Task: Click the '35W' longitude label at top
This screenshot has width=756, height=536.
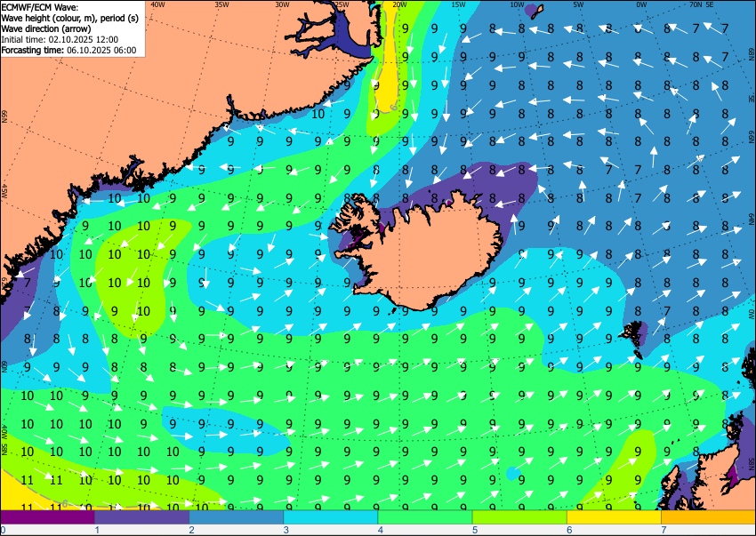Action: click(221, 4)
